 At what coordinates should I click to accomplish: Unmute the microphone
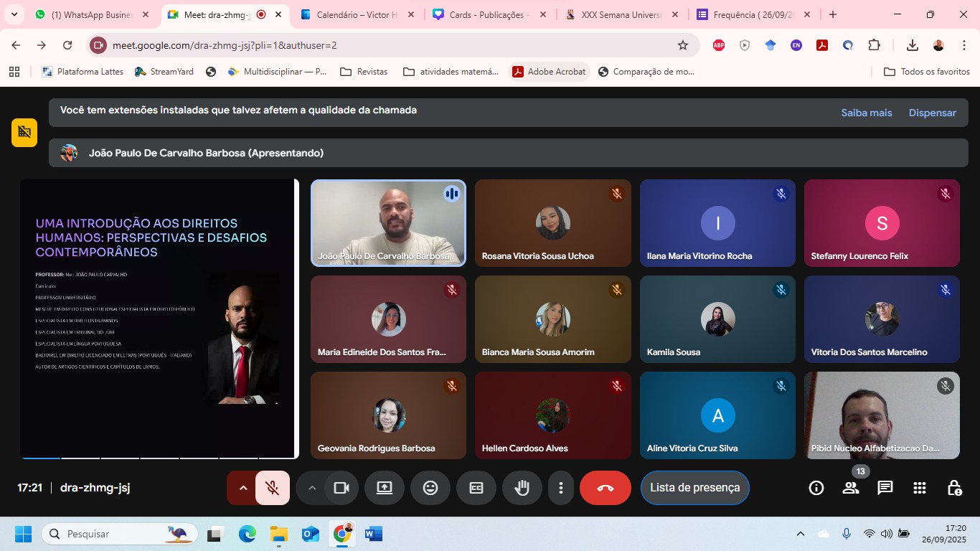point(272,488)
